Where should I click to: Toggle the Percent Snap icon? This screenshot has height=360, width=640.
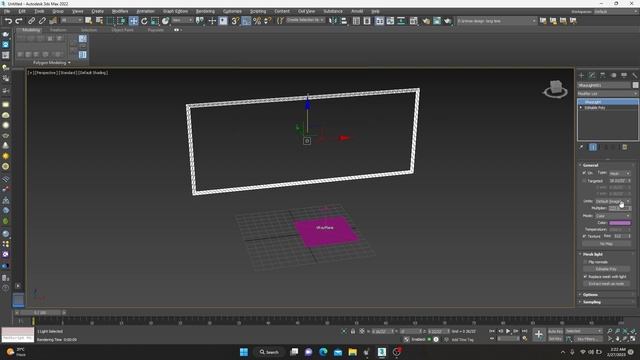point(257,21)
